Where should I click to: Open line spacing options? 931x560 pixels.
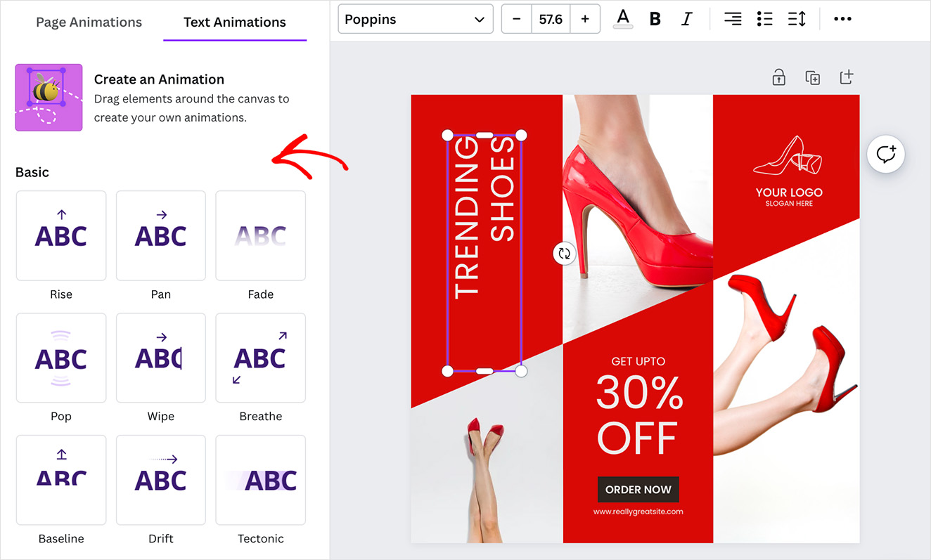[x=797, y=20]
